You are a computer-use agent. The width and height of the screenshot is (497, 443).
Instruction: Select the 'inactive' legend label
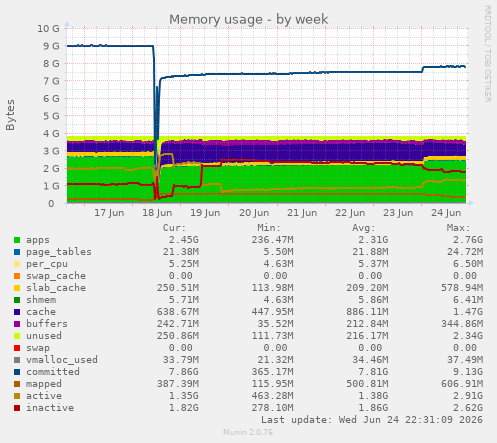tap(50, 408)
